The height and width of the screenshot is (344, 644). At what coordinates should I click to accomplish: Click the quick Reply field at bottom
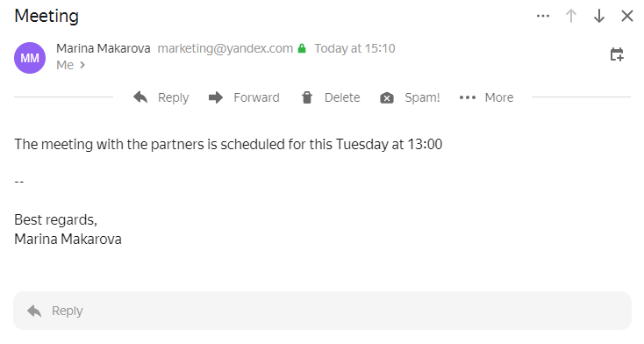pyautogui.click(x=322, y=311)
